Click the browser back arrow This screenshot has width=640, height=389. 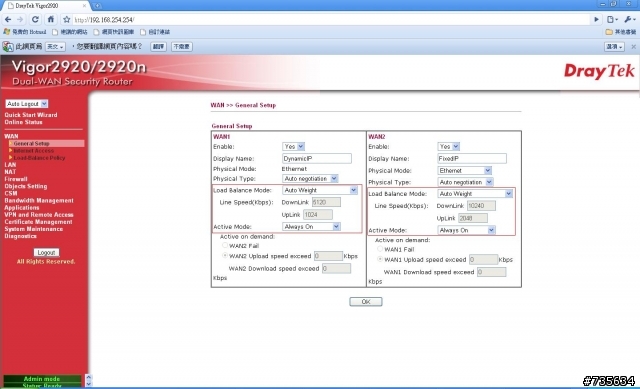tap(8, 19)
